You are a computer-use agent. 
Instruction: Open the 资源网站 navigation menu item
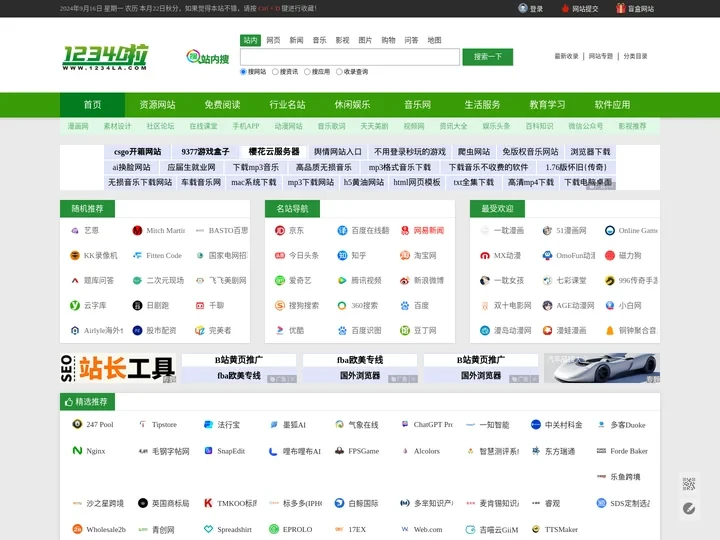[x=158, y=105]
